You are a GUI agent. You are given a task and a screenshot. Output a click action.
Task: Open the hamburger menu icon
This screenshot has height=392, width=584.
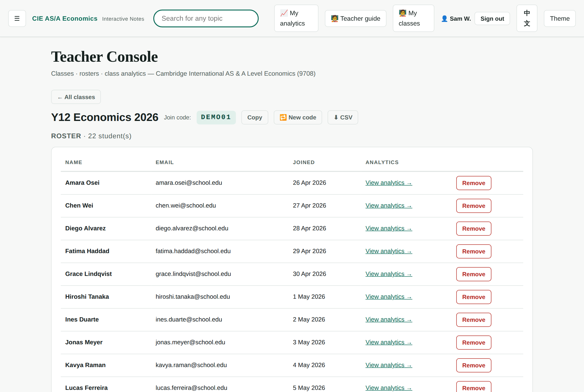tap(17, 19)
